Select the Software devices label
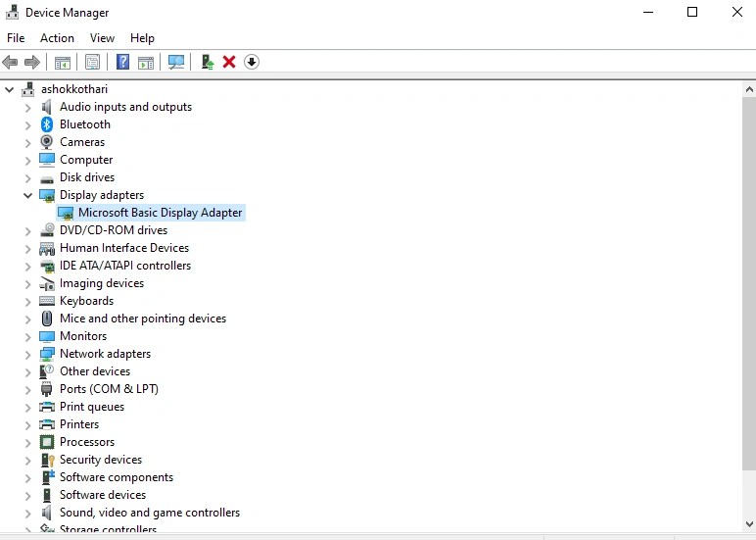The width and height of the screenshot is (756, 540). 103,495
